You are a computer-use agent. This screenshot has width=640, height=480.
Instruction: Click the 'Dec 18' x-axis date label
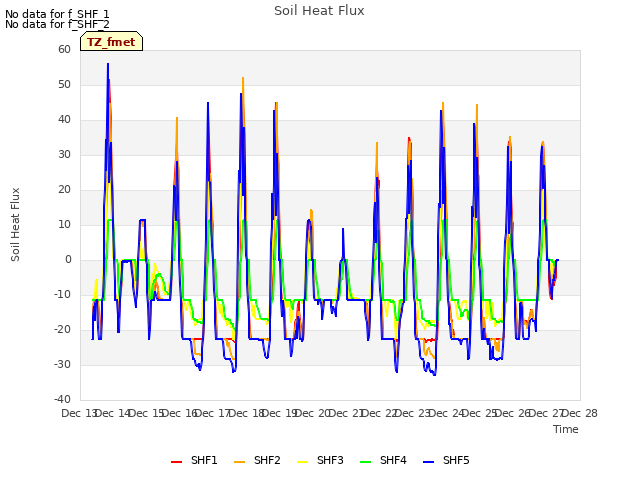[x=246, y=413]
